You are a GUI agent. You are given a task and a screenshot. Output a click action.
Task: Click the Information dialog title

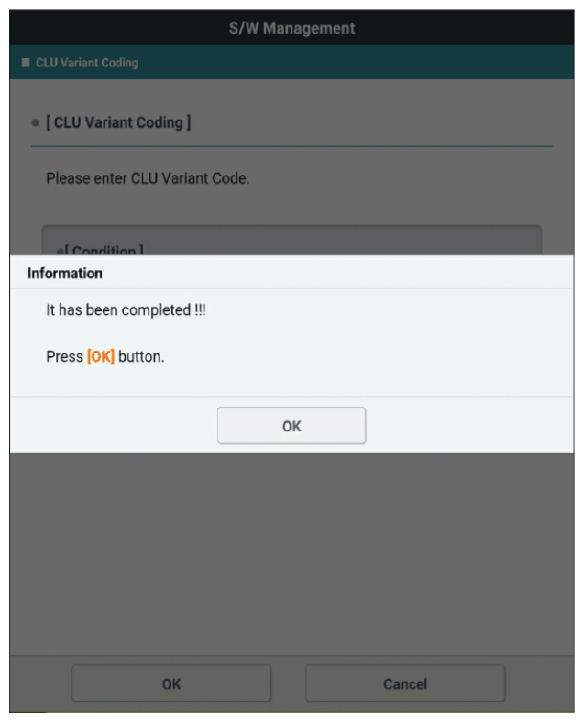pyautogui.click(x=65, y=273)
